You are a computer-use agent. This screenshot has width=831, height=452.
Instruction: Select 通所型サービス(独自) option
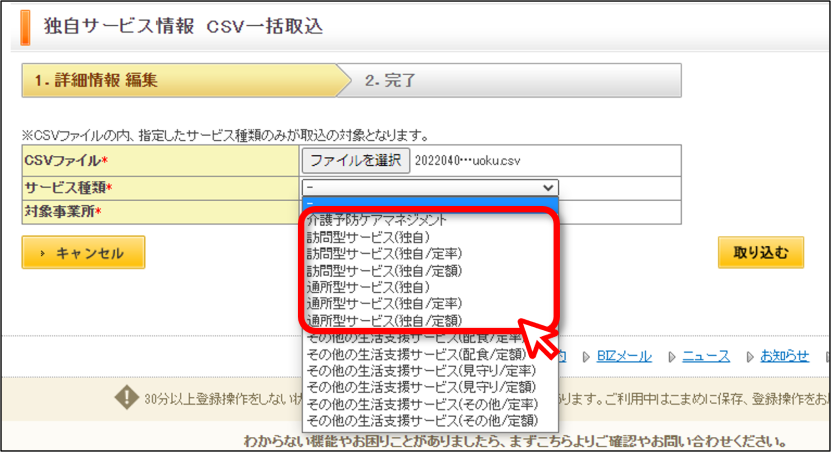(368, 287)
